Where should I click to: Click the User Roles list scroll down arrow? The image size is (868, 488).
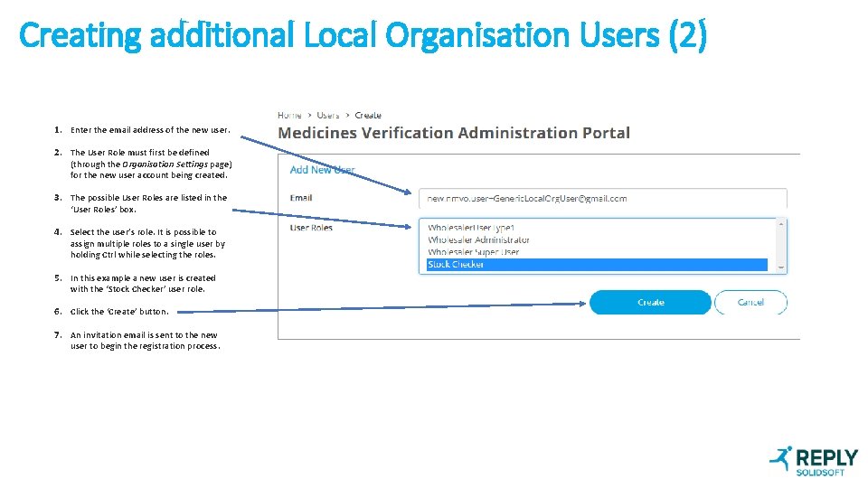pyautogui.click(x=781, y=267)
